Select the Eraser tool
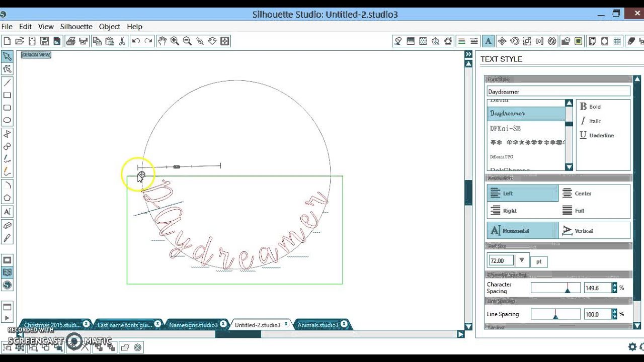Image resolution: width=644 pixels, height=362 pixels. point(7,225)
